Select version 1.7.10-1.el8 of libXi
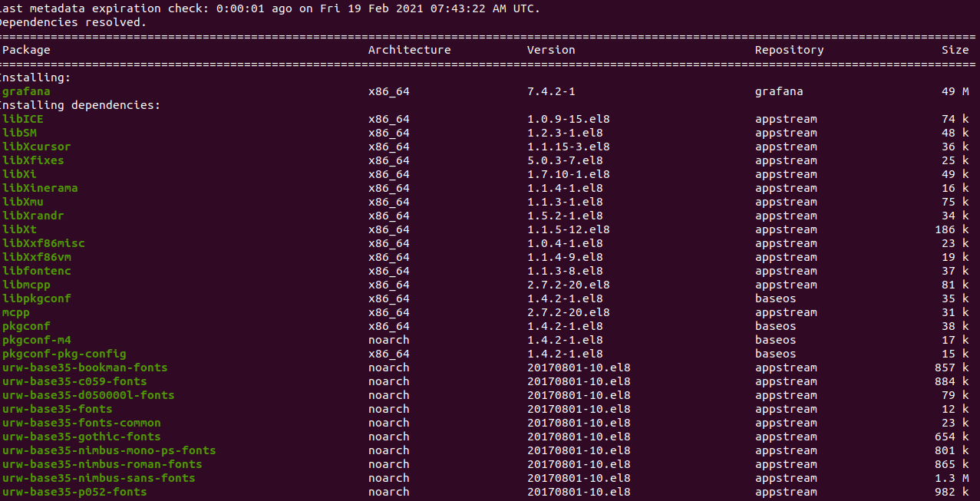980x501 pixels. click(x=568, y=174)
